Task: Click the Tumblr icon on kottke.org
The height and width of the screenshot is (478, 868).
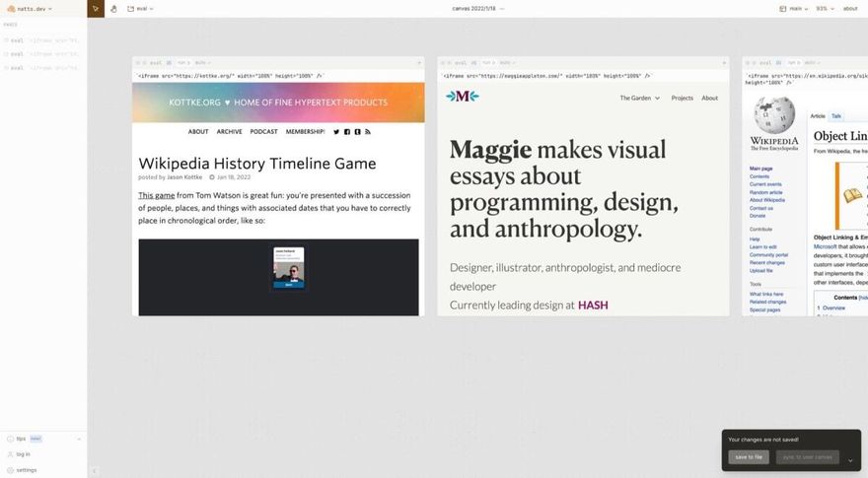Action: pyautogui.click(x=358, y=132)
